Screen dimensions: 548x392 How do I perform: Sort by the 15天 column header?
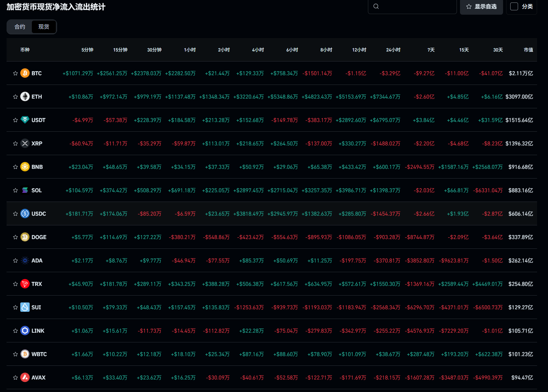(x=464, y=50)
